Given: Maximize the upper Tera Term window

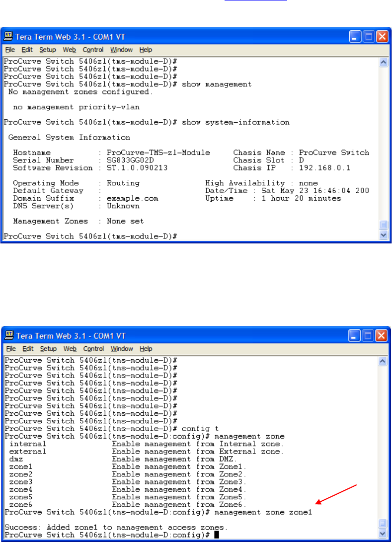Looking at the screenshot, I should coord(369,36).
